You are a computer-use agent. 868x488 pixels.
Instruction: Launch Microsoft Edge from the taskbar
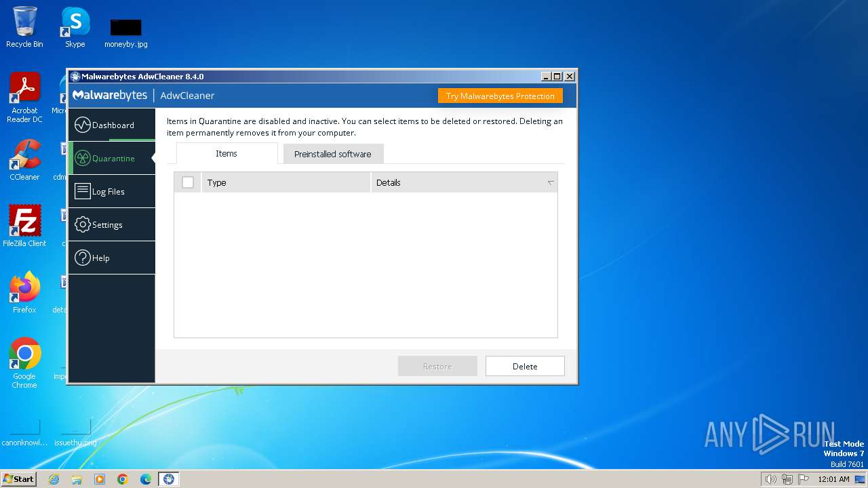tap(146, 479)
